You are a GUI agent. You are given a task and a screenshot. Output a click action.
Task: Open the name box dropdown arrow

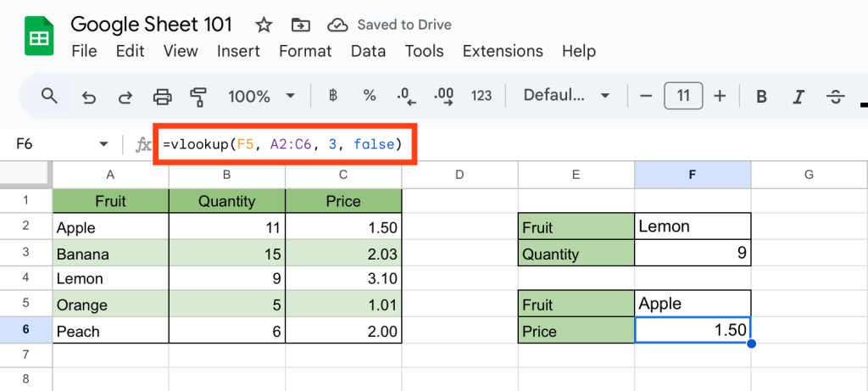[x=104, y=144]
